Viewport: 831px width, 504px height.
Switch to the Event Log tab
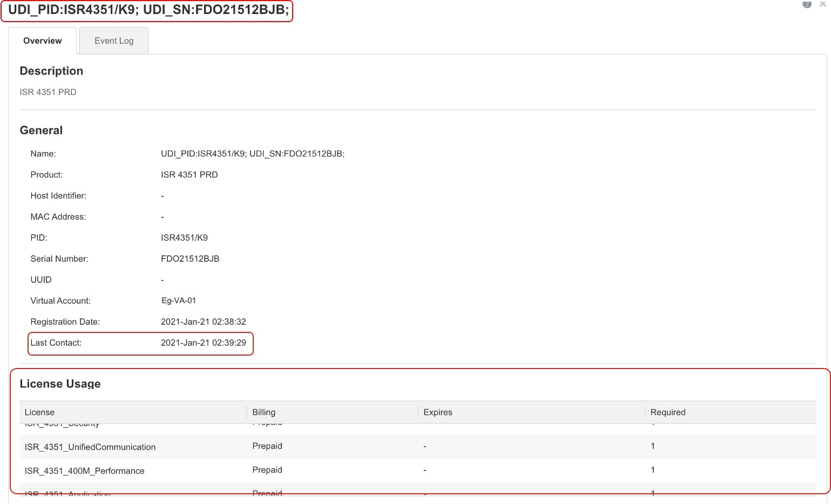click(114, 41)
